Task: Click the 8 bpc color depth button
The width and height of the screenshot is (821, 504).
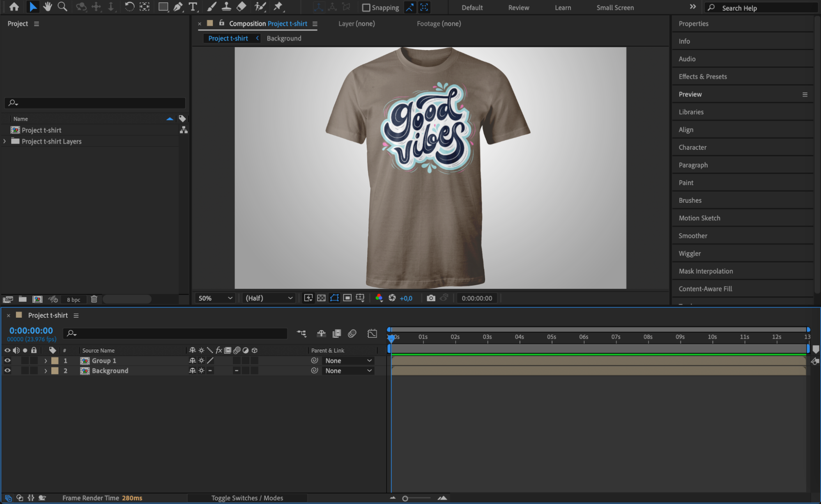Action: pos(74,300)
